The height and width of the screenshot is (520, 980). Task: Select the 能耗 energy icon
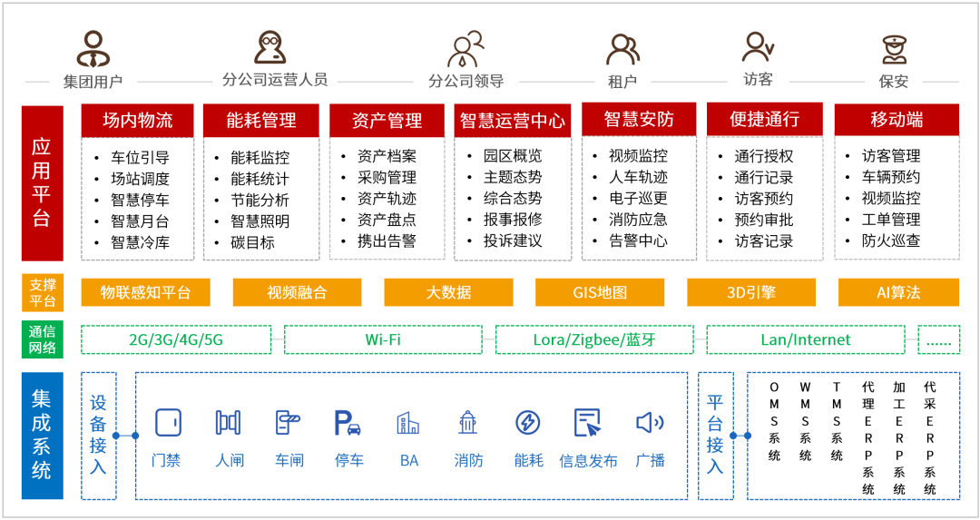pos(528,423)
